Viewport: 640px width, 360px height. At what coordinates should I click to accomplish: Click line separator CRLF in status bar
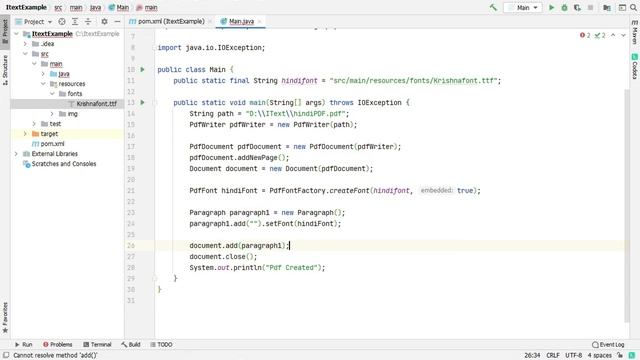pos(553,356)
